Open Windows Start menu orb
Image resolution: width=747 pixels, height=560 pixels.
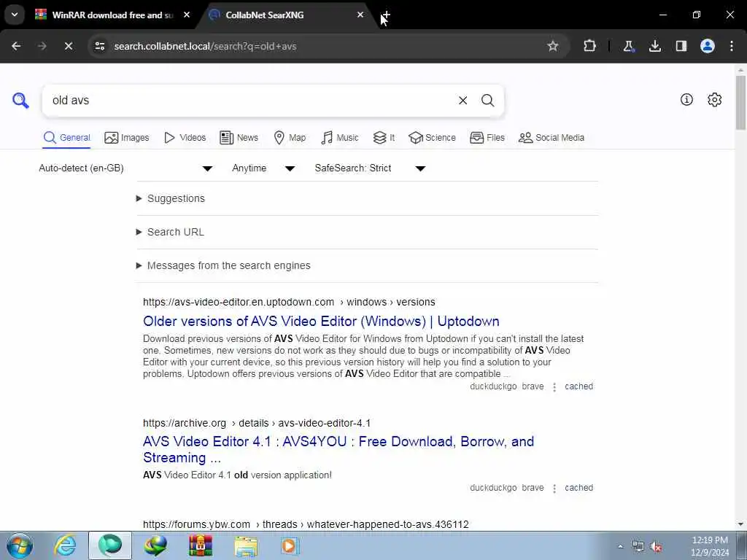coord(20,545)
